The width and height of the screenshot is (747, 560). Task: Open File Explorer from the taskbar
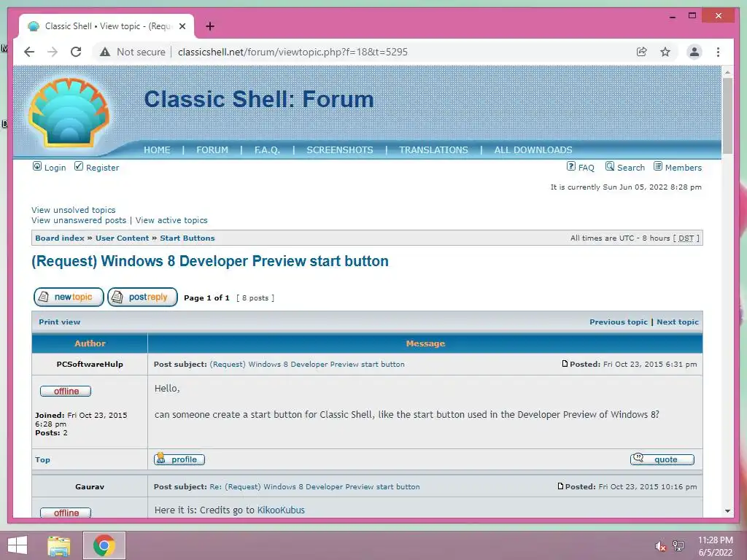click(59, 545)
